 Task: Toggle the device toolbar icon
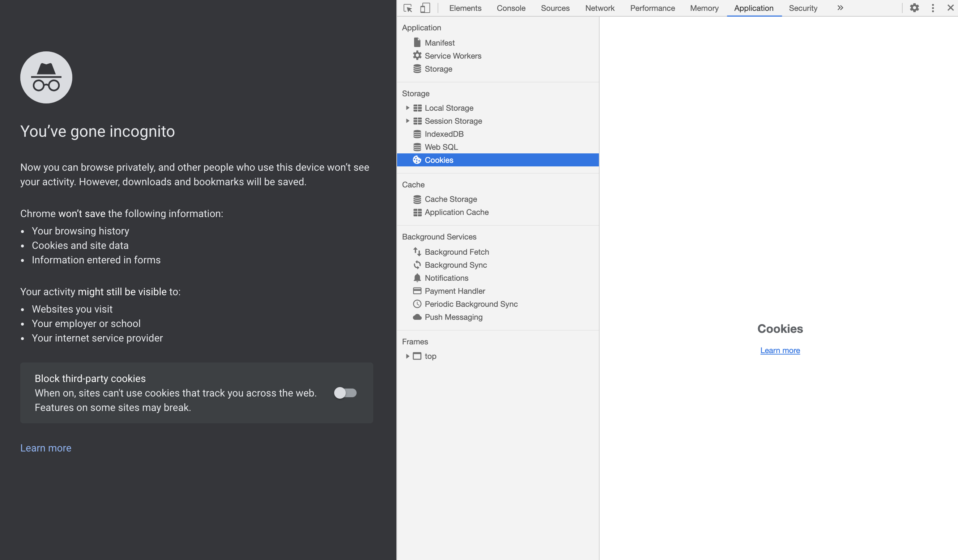(x=425, y=8)
